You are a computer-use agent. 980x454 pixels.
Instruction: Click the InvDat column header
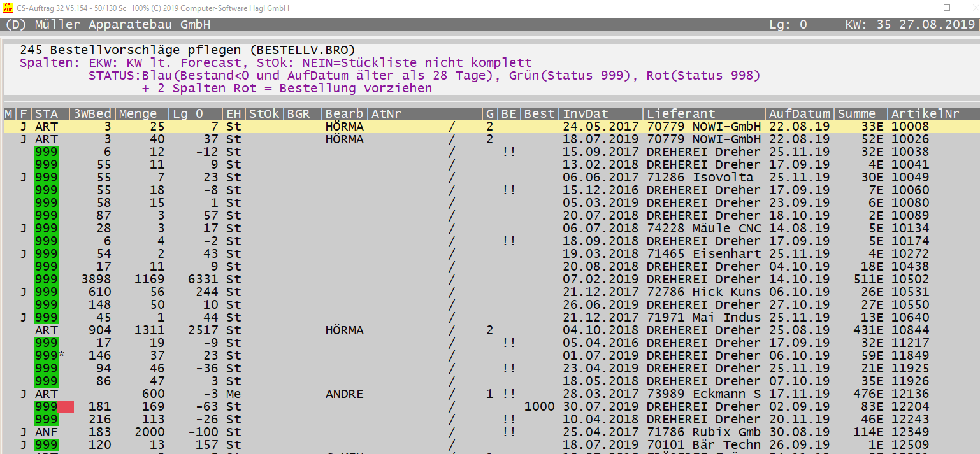(x=585, y=114)
